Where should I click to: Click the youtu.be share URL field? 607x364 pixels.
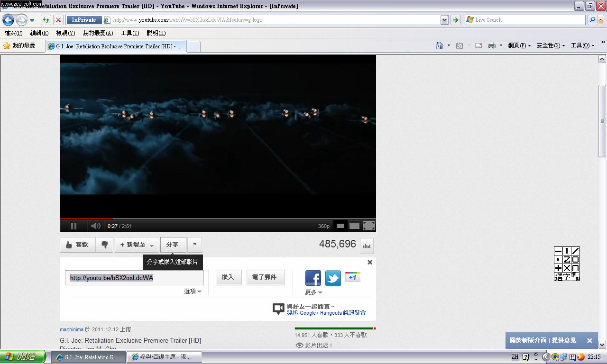pos(134,278)
